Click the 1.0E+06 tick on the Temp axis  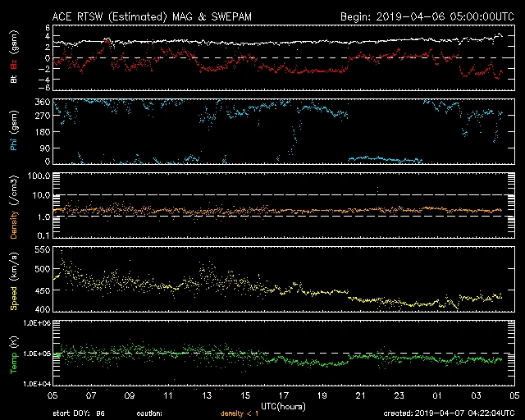pos(34,323)
